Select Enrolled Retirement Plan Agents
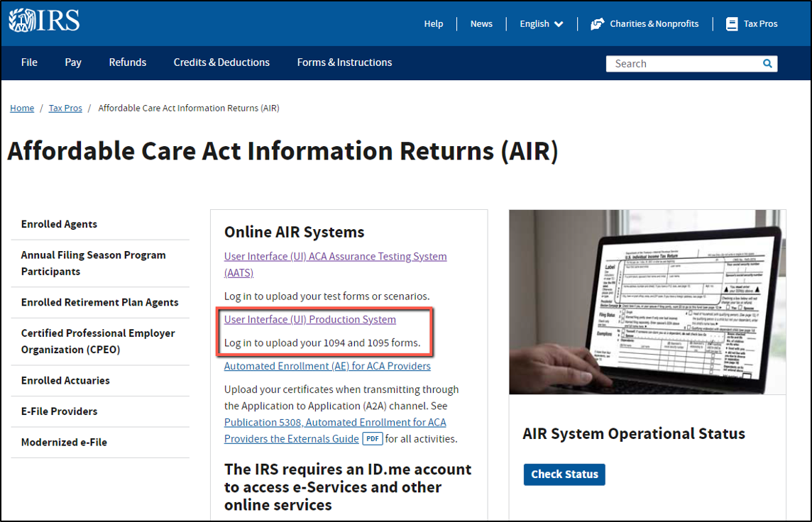The image size is (812, 522). point(99,302)
